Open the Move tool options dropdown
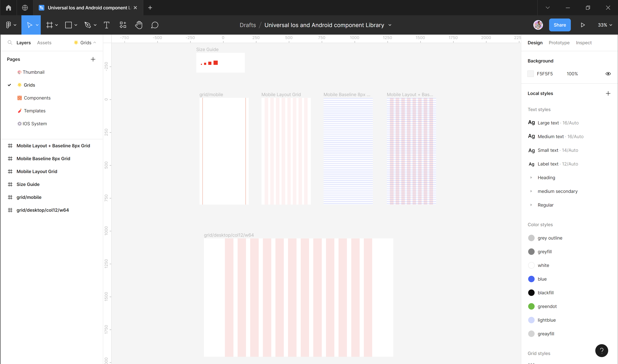 37,25
